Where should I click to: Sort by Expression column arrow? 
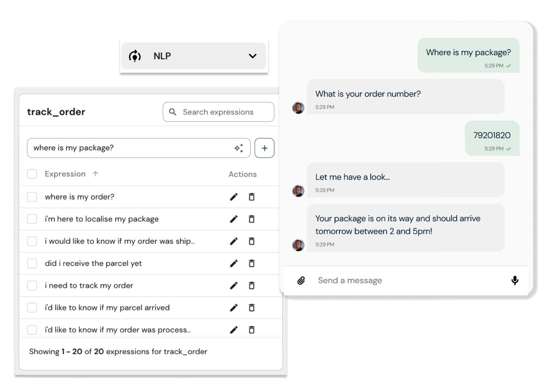95,174
